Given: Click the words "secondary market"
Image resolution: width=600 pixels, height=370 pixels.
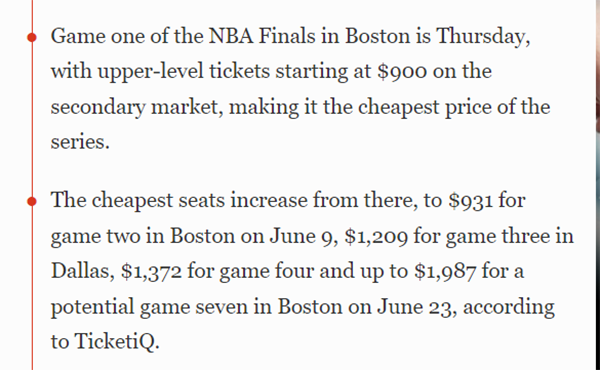Looking at the screenshot, I should tap(137, 107).
